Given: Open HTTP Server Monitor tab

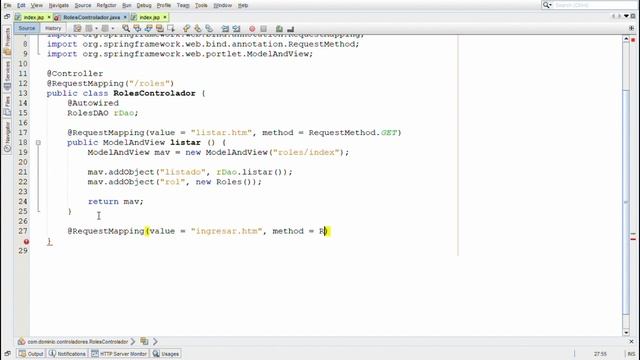Looking at the screenshot, I should pos(119,353).
